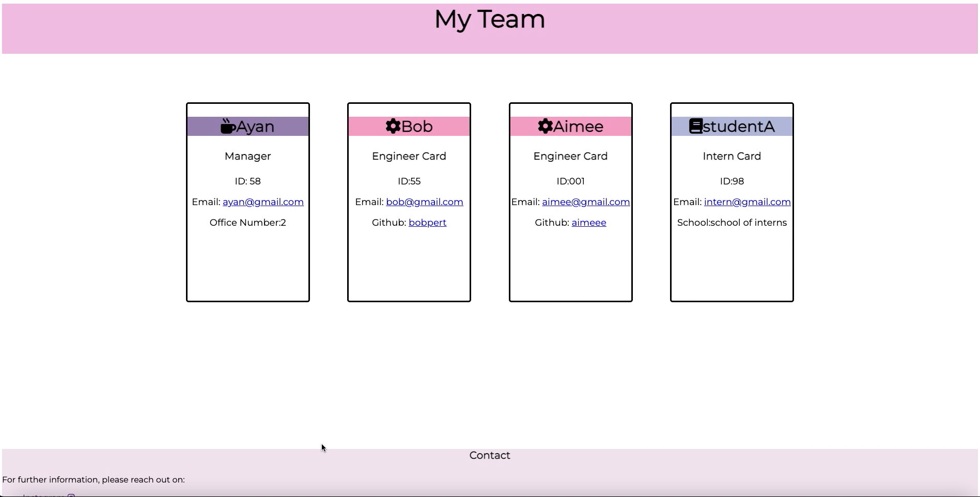The width and height of the screenshot is (980, 497).
Task: Click the Manager label on Ayan's card
Action: [x=247, y=156]
